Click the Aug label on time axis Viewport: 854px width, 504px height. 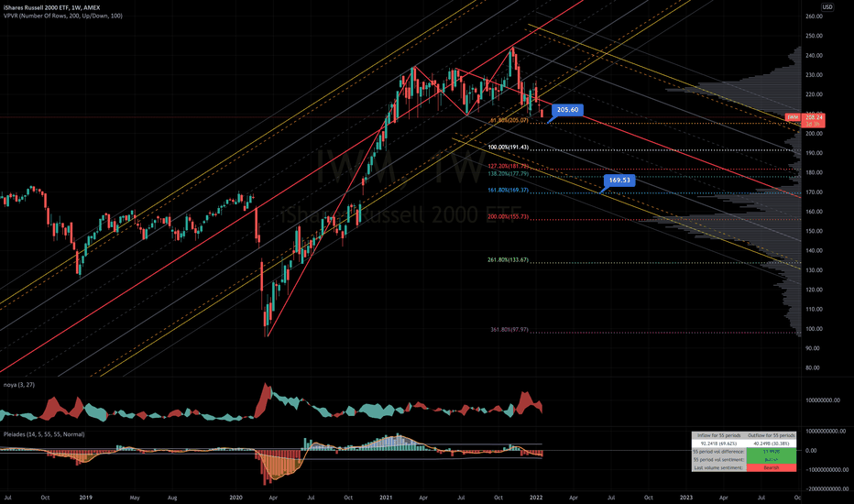(x=172, y=498)
